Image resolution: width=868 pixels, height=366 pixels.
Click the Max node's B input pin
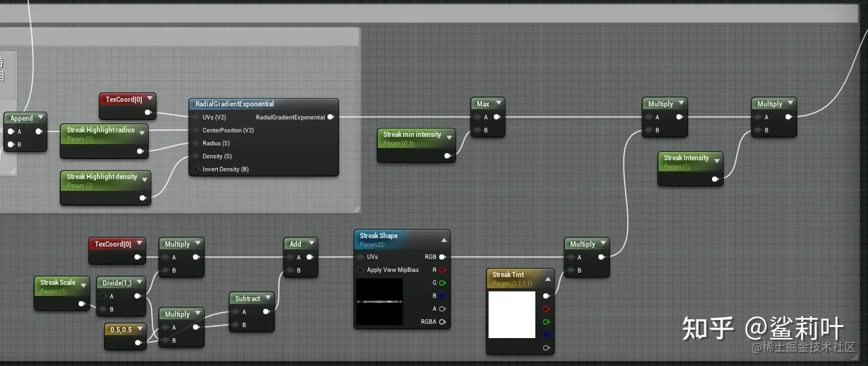click(x=477, y=130)
